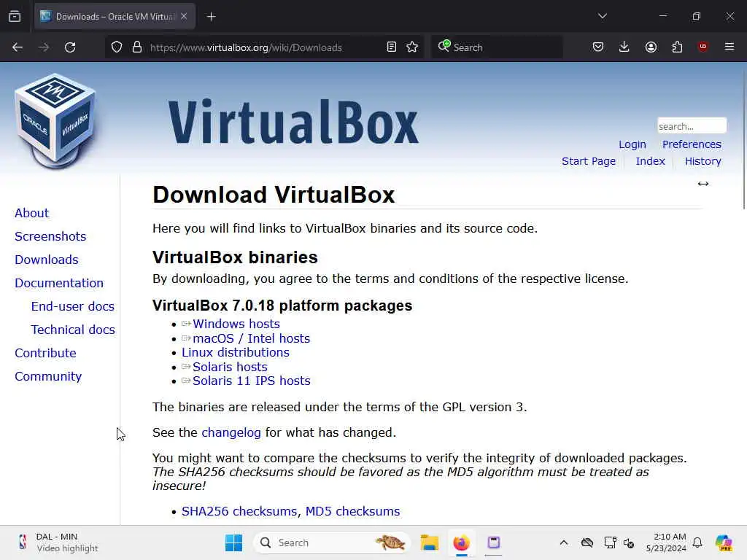Click the 2:10 AM clock and date
The height and width of the screenshot is (560, 747).
point(665,542)
